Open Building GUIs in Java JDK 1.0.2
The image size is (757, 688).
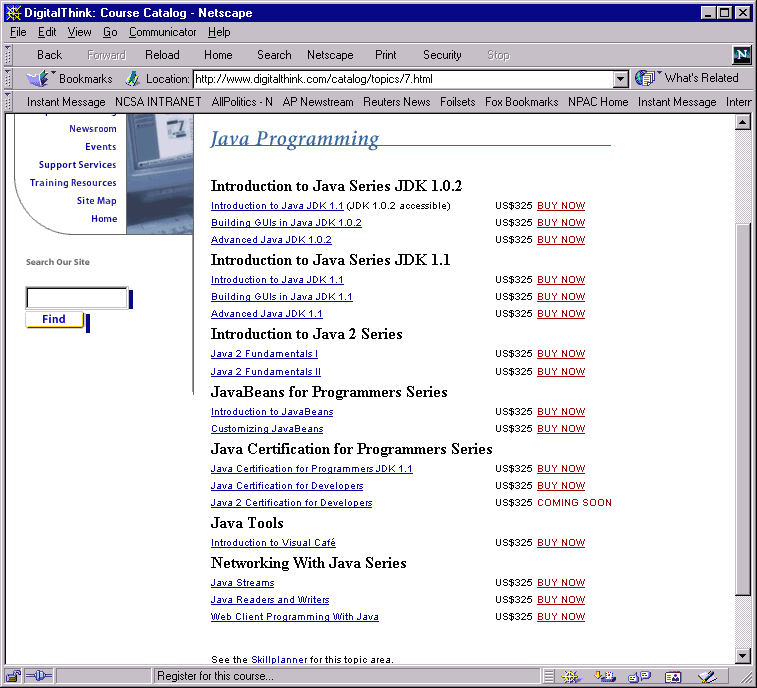click(x=286, y=223)
